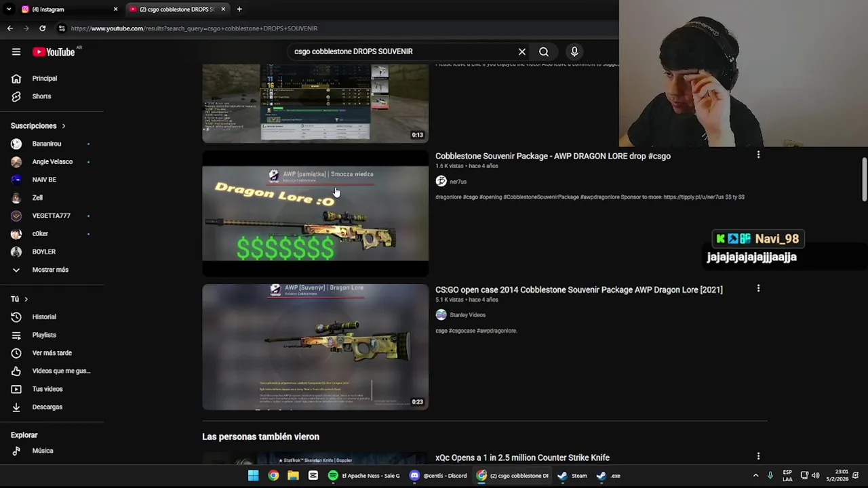Open the volume control in system tray
868x488 pixels.
click(x=815, y=476)
